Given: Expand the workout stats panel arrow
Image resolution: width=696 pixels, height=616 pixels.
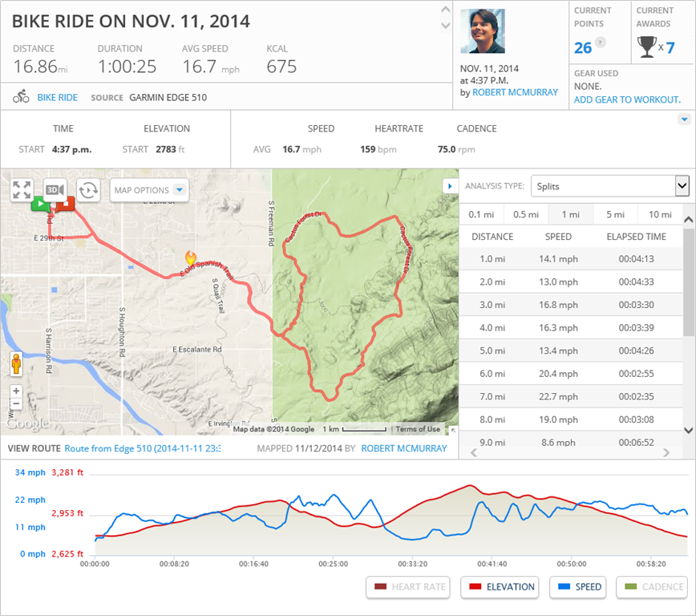Looking at the screenshot, I should (x=684, y=120).
